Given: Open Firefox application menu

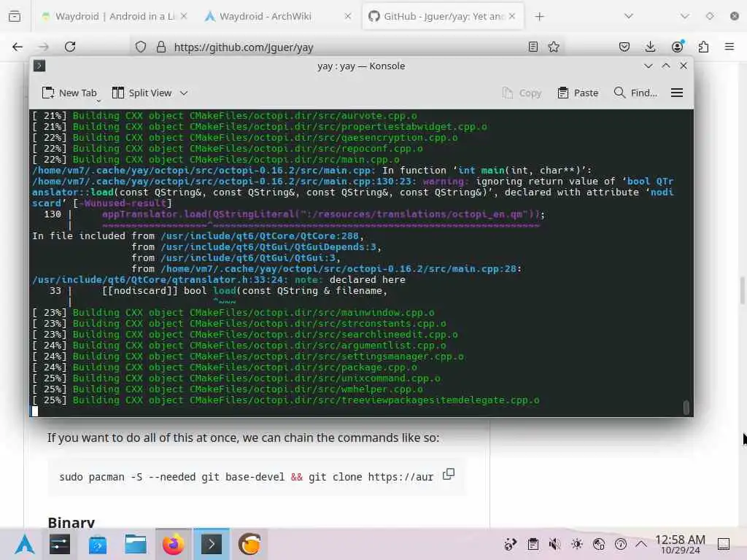Looking at the screenshot, I should (729, 47).
